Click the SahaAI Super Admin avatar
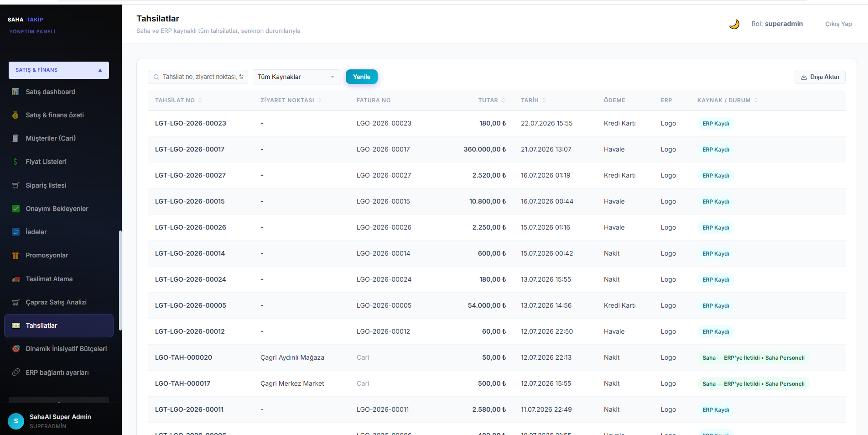The image size is (868, 435). (16, 421)
